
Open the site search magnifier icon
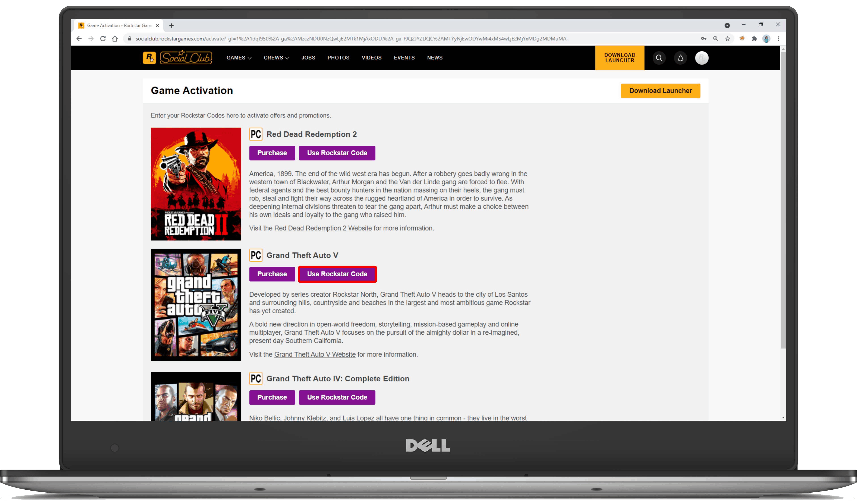point(659,58)
